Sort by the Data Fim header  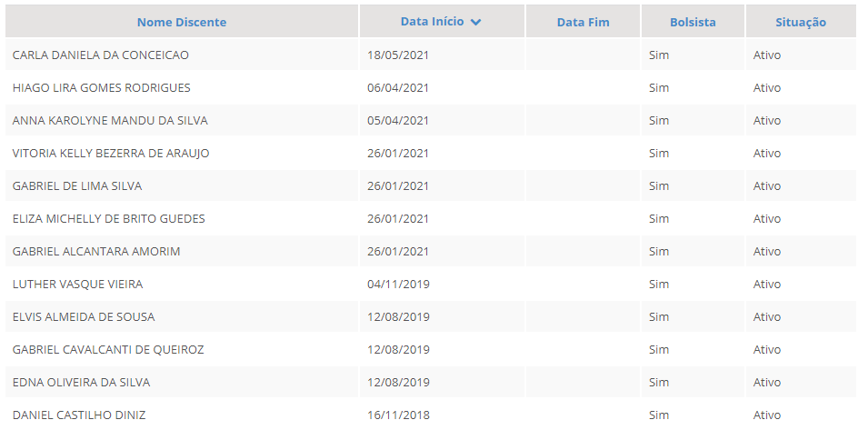583,22
